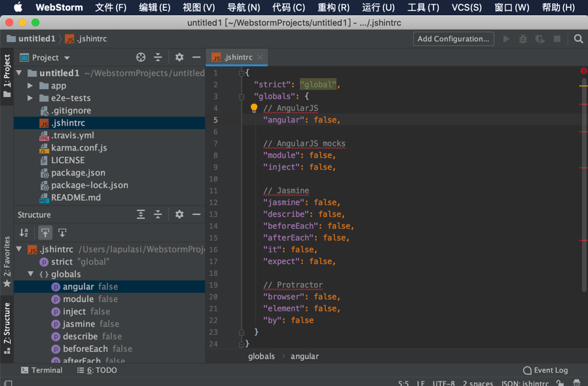The image size is (588, 386).
Task: Collapse all in Project panel
Action: coord(158,57)
